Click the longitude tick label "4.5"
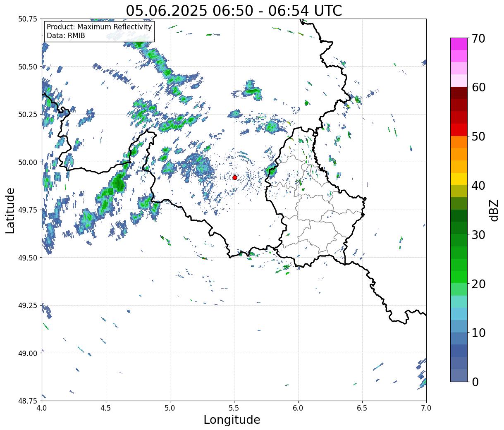Viewport: 504px width, 430px height. 106,408
